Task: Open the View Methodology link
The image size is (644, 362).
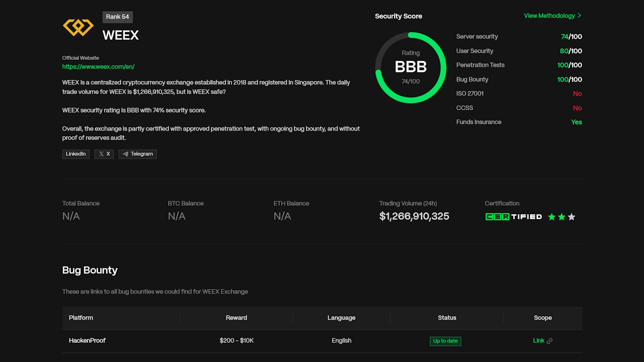Action: (549, 16)
